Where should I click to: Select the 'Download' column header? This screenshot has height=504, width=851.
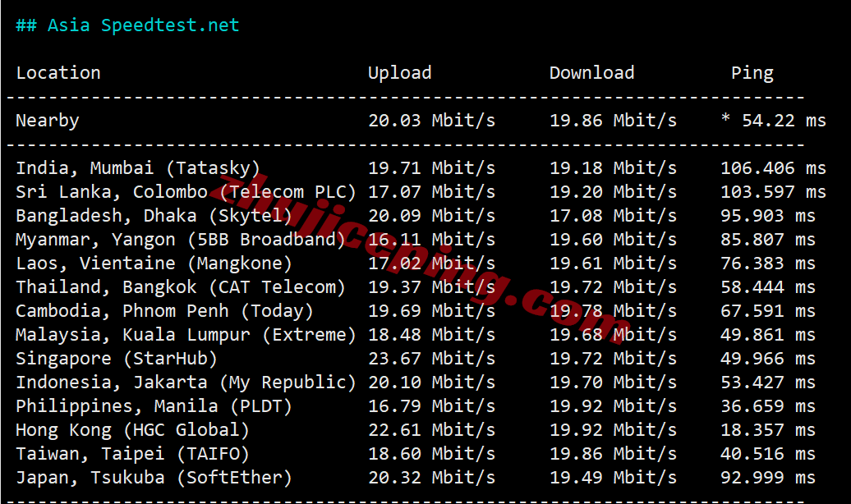(591, 73)
